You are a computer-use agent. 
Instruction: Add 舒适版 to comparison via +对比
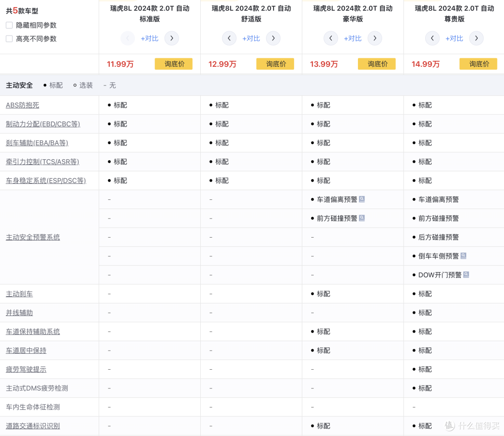252,39
